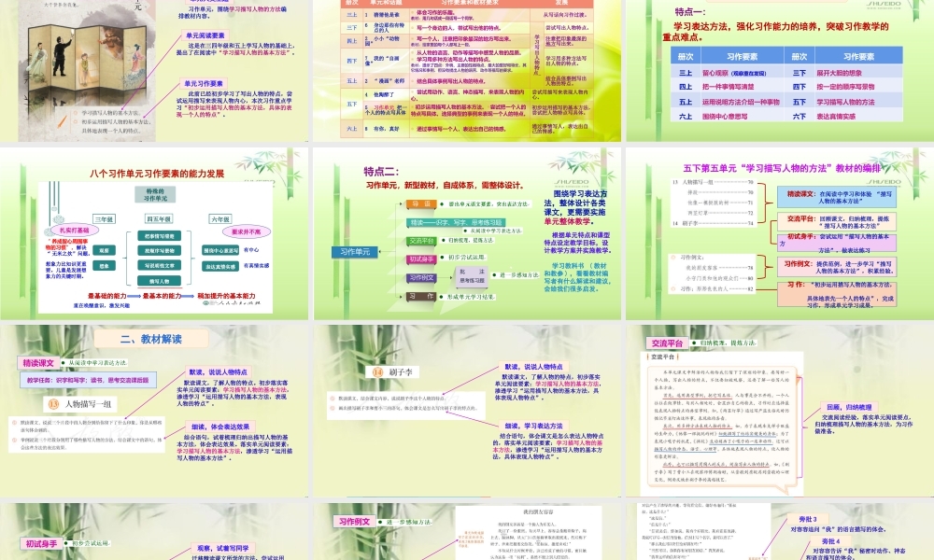The image size is (934, 560).
Task: Click the blue 习作单元 box in the diagram
Action: (x=355, y=252)
